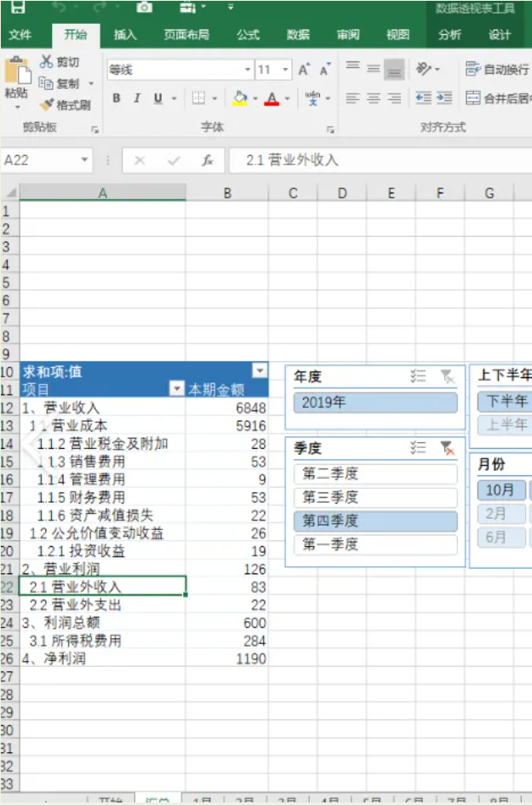
Task: Click the camera icon in quick access toolbar
Action: pyautogui.click(x=145, y=7)
